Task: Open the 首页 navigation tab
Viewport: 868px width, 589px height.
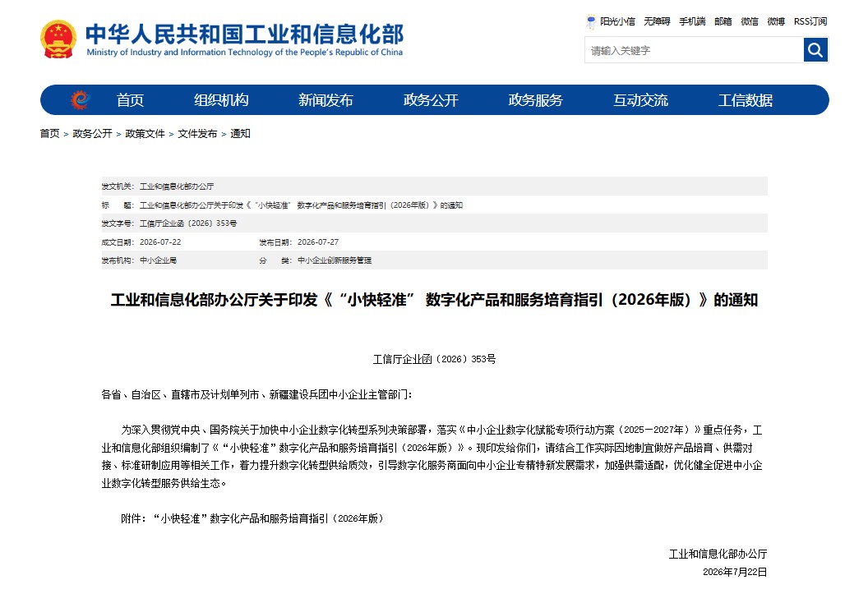Action: click(130, 100)
